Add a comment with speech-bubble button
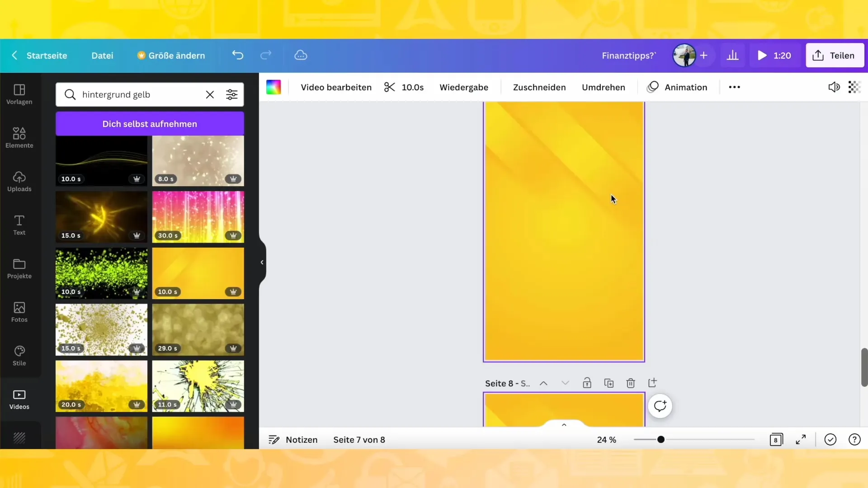 [x=660, y=406]
